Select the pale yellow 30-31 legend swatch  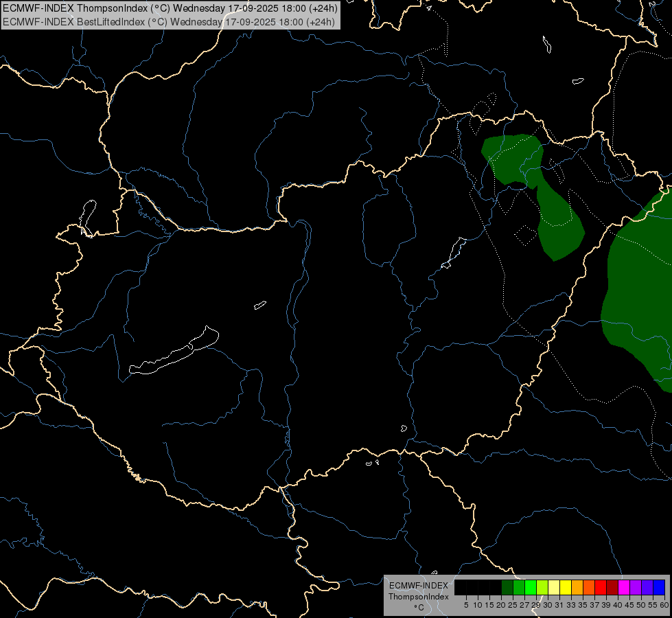coord(554,588)
